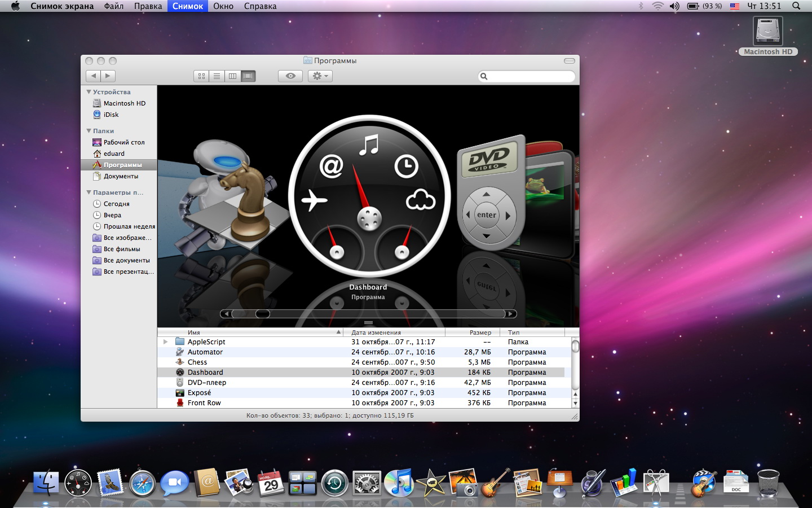The image size is (812, 508).
Task: Open Все презентации in the sidebar
Action: pos(123,271)
